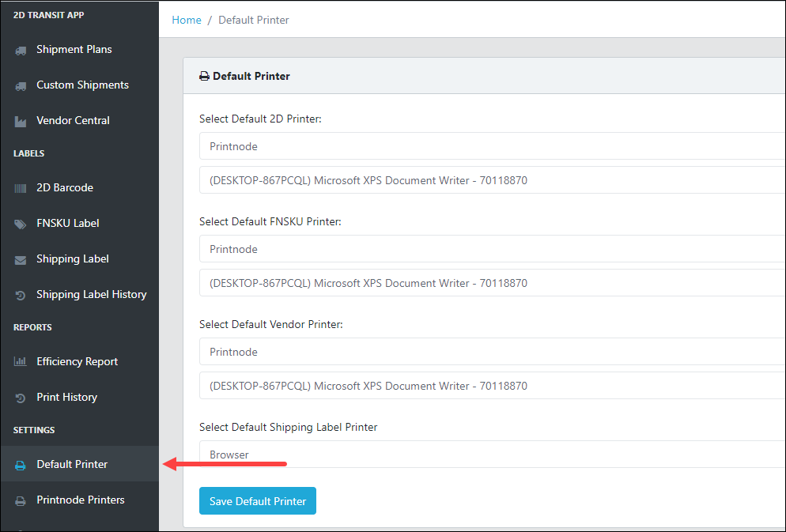Viewport: 786px width, 532px height.
Task: Click the Efficiency Report chart icon
Action: [x=21, y=361]
